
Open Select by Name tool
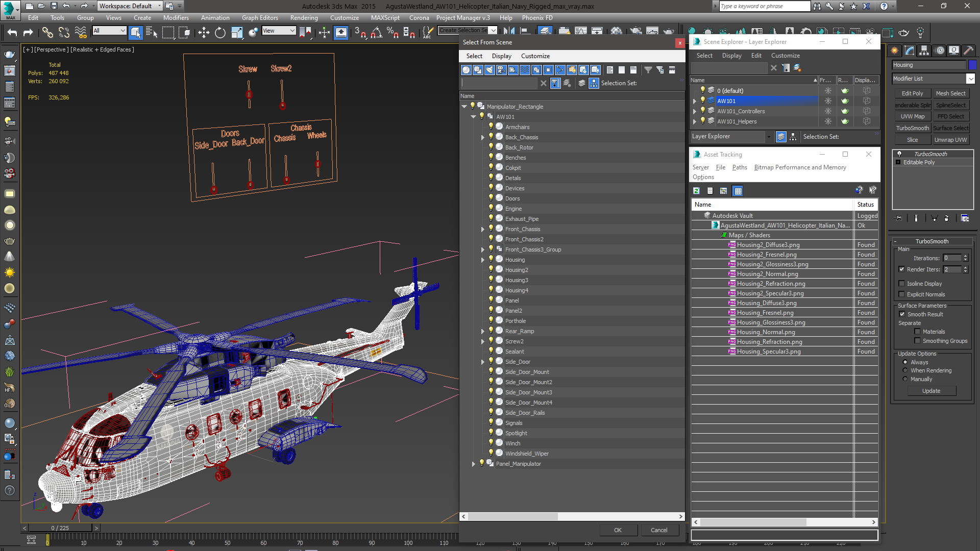tap(152, 33)
